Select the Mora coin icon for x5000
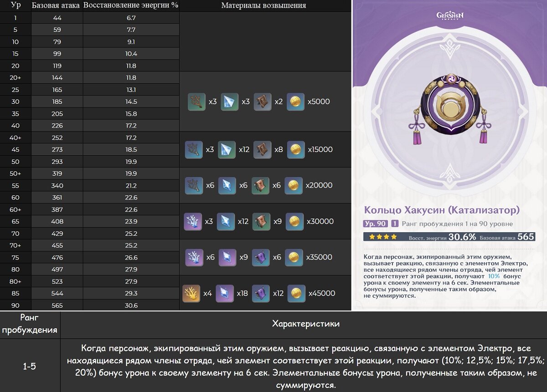 pos(296,102)
